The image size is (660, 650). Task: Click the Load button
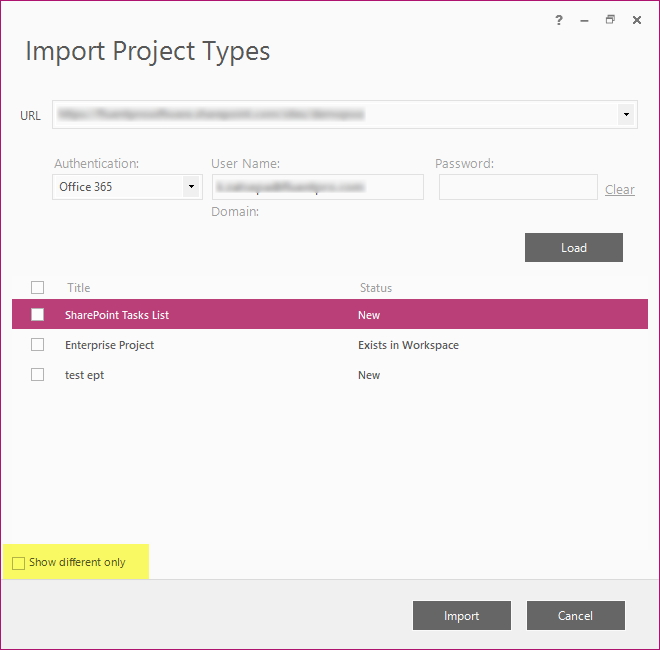click(574, 248)
